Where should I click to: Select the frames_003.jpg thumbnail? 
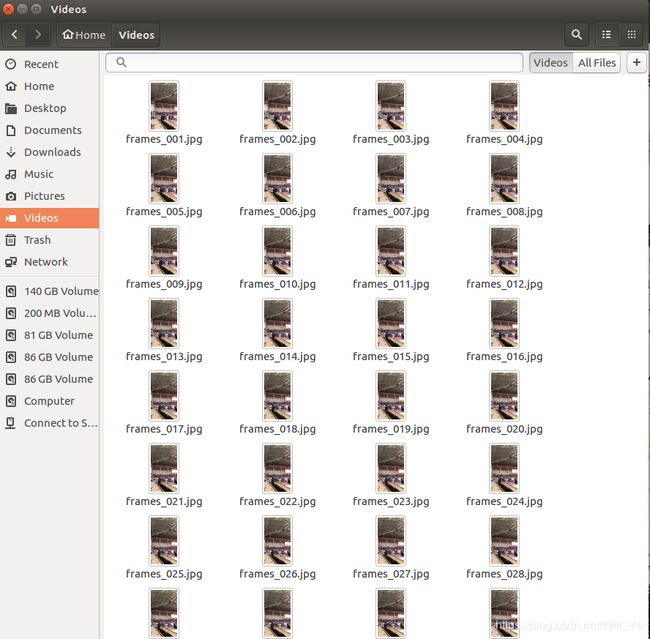click(391, 106)
